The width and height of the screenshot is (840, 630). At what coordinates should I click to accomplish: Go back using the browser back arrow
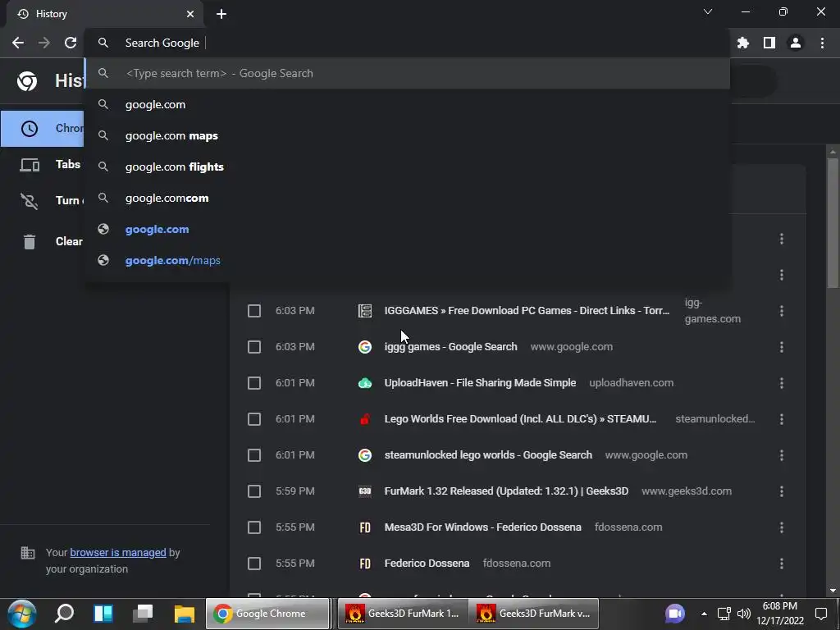[18, 43]
